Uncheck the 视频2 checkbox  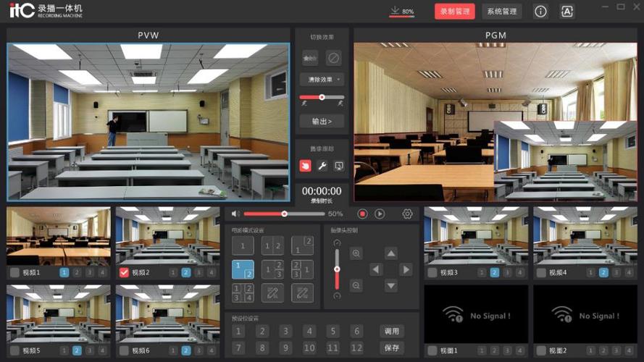[124, 273]
